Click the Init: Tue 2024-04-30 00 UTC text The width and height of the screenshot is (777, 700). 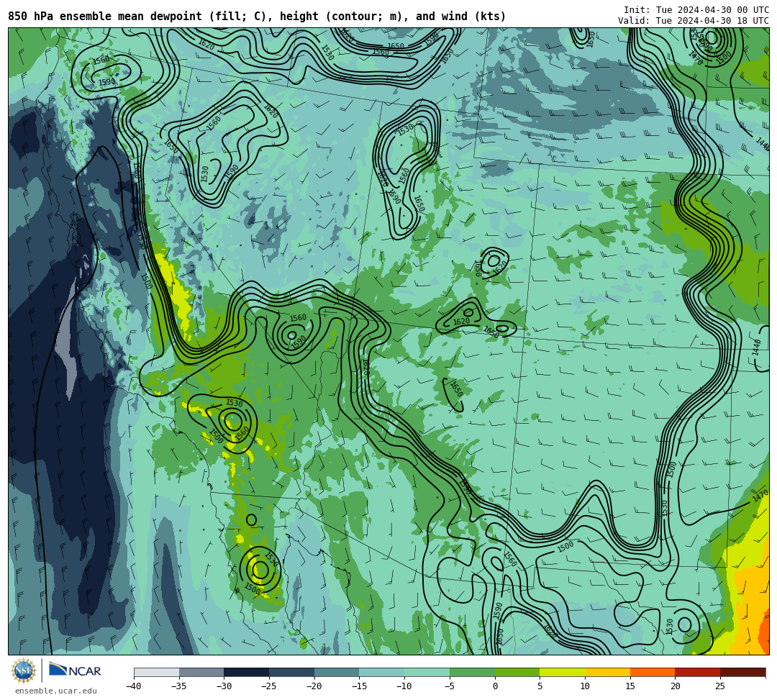[x=696, y=10]
